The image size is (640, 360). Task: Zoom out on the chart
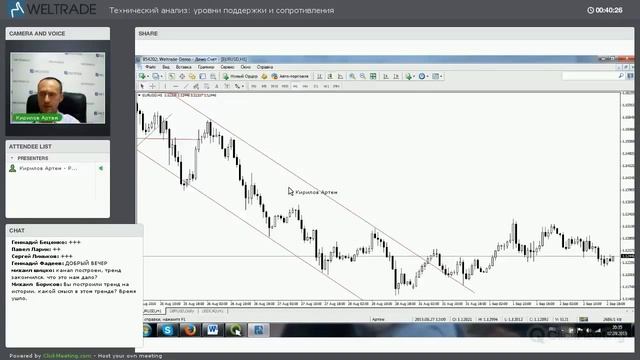click(362, 76)
